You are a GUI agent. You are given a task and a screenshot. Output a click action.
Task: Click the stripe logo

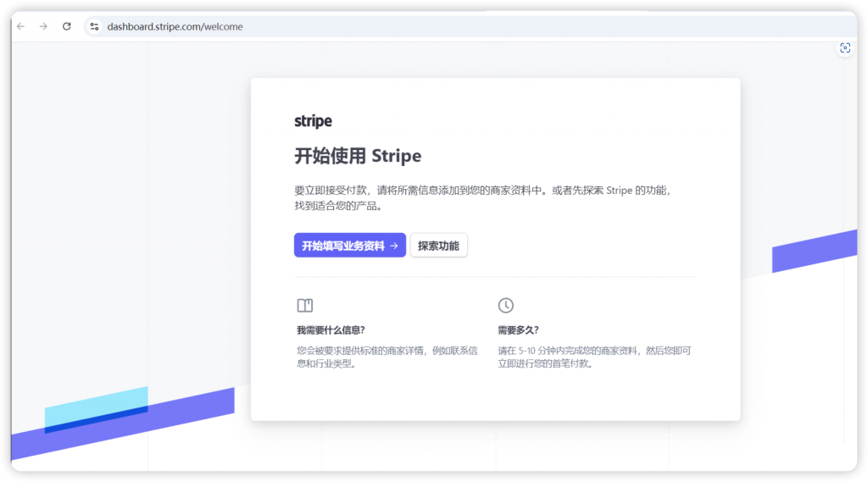313,121
